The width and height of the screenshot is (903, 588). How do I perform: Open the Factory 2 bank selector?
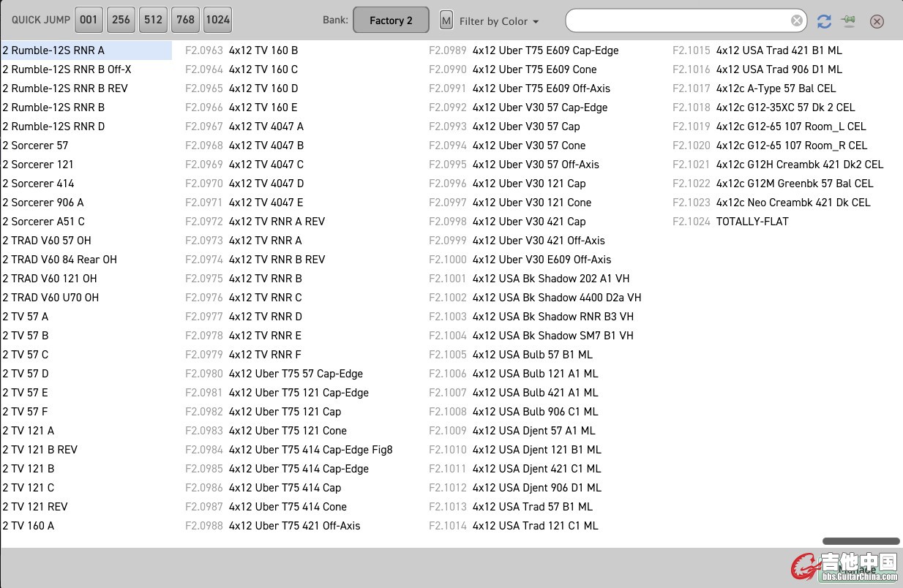(391, 20)
